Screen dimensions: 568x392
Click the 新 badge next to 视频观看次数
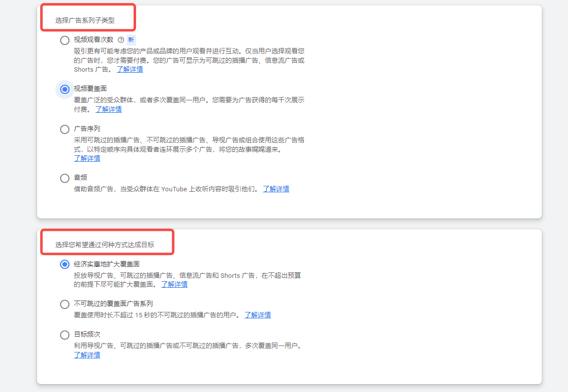click(131, 40)
